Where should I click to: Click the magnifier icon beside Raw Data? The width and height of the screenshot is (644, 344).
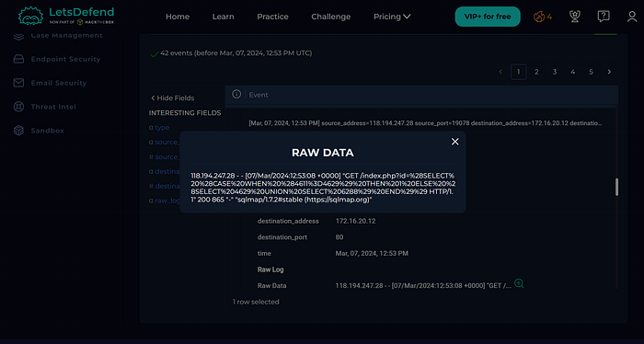click(519, 283)
